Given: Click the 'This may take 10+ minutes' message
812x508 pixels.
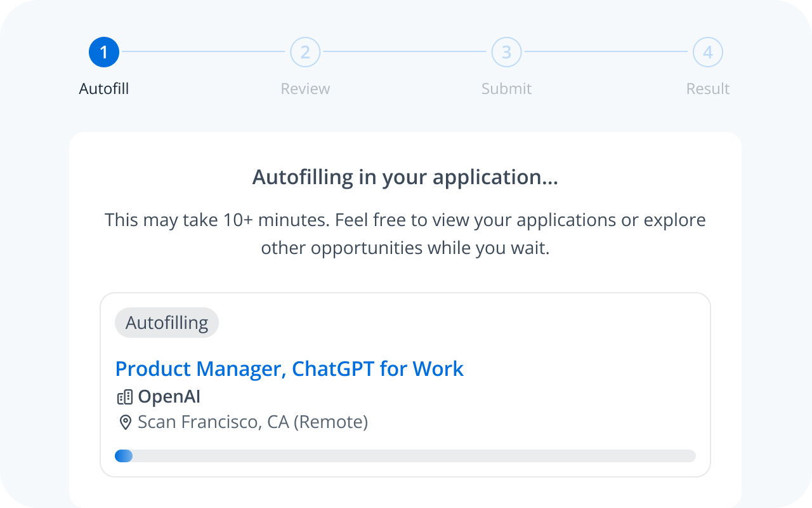Looking at the screenshot, I should pyautogui.click(x=405, y=234).
